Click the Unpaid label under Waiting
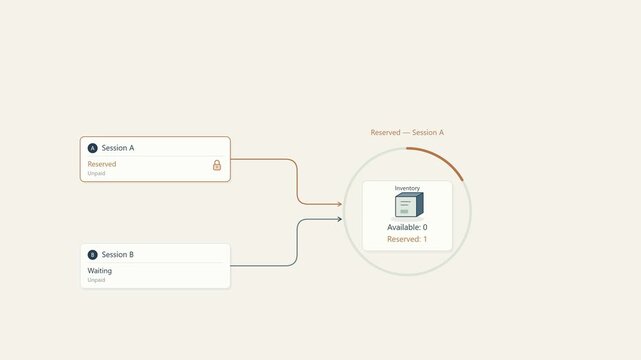Image resolution: width=641 pixels, height=360 pixels. [x=96, y=280]
